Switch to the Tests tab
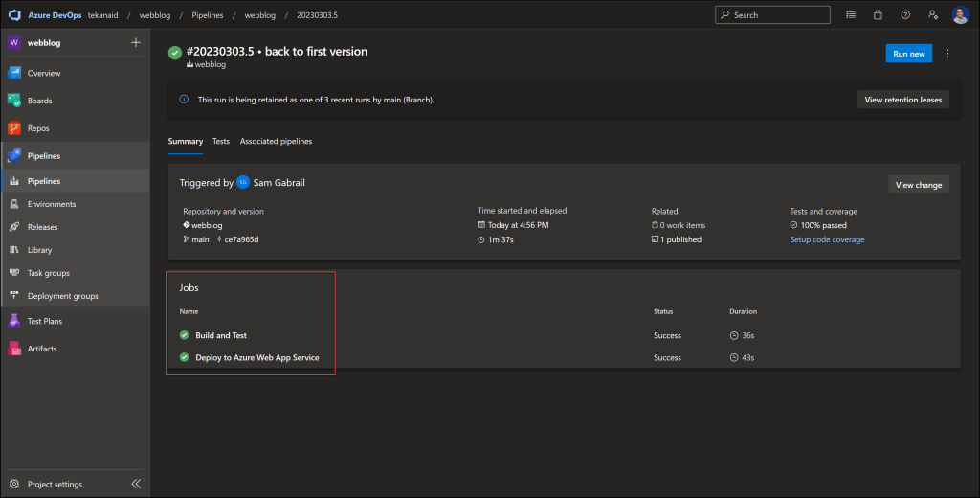This screenshot has width=980, height=498. point(221,141)
